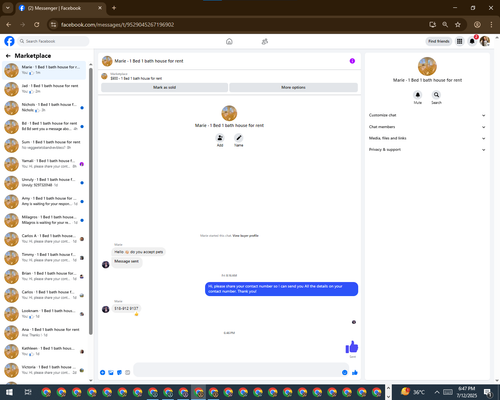Open Windows Task View icon
Screen dimensions: 500x400
pos(28,392)
